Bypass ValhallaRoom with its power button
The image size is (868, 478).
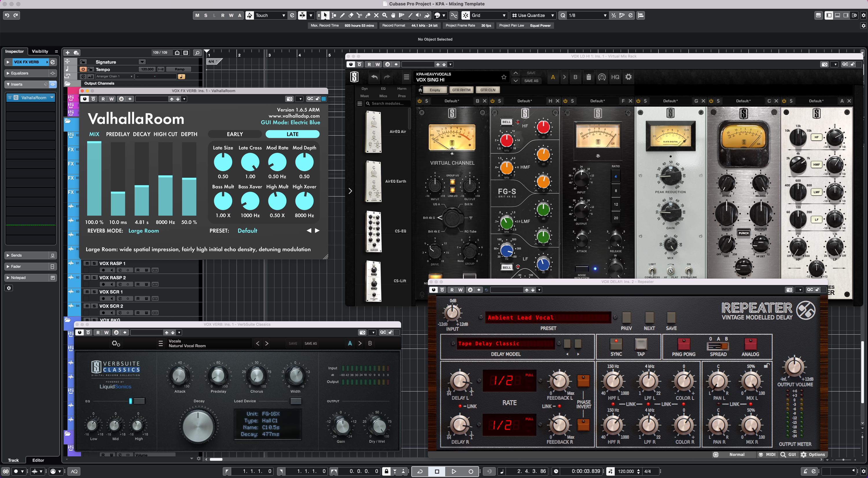tap(84, 99)
